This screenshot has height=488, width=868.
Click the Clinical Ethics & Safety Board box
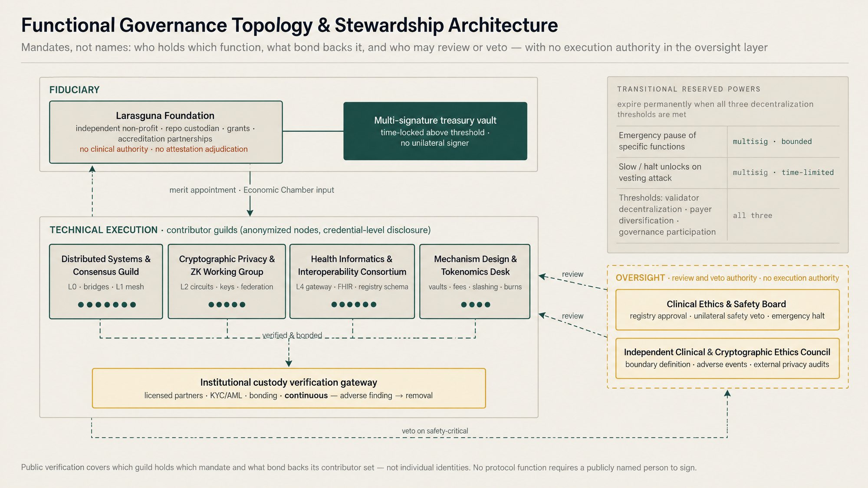[x=727, y=310]
